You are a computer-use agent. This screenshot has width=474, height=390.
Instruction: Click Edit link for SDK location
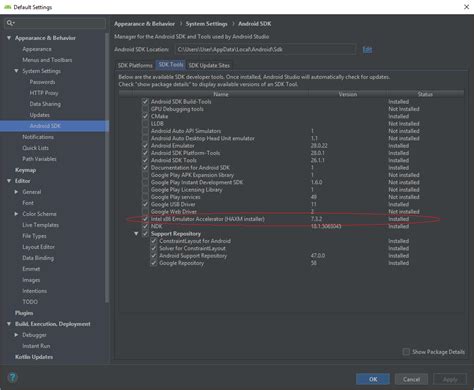pyautogui.click(x=367, y=50)
